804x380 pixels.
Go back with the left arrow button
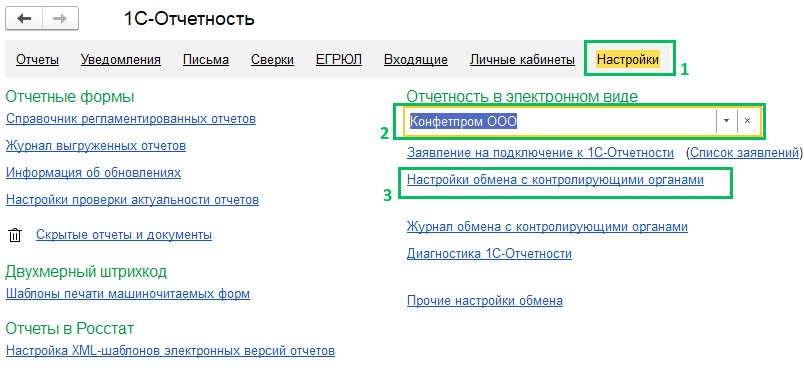[24, 18]
